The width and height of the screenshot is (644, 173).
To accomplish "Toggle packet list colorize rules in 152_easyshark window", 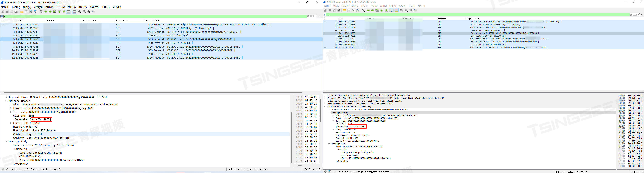I will (74, 12).
